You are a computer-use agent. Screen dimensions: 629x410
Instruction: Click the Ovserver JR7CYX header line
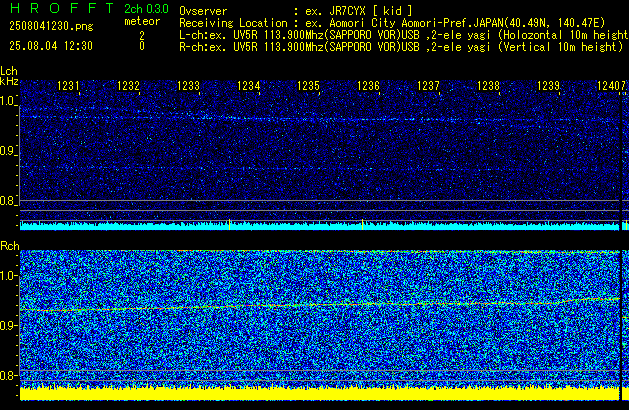[296, 11]
